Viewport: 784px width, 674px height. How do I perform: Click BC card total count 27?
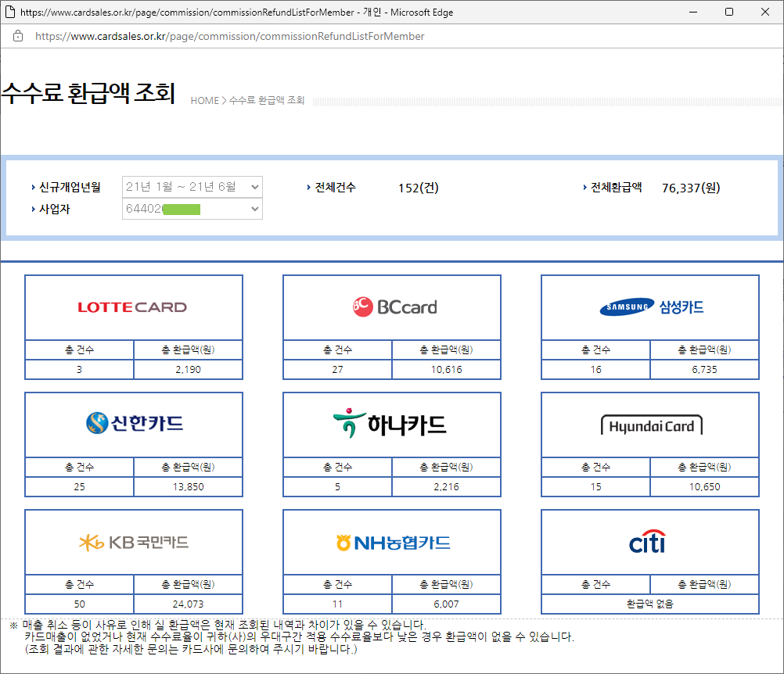click(337, 369)
